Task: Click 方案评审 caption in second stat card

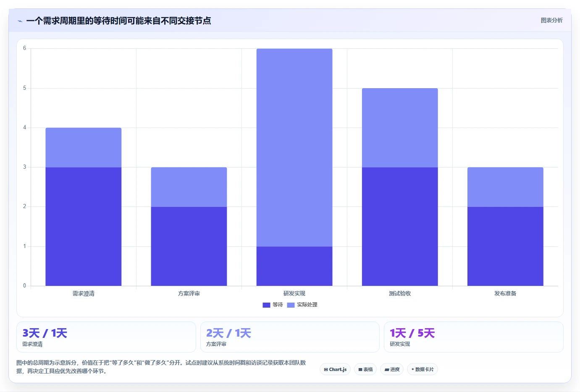Action: [x=216, y=344]
